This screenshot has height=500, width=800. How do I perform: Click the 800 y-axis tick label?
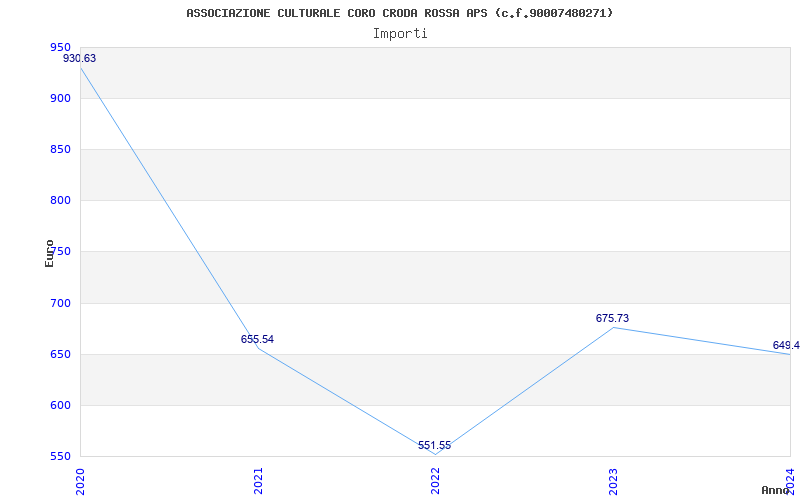60,201
